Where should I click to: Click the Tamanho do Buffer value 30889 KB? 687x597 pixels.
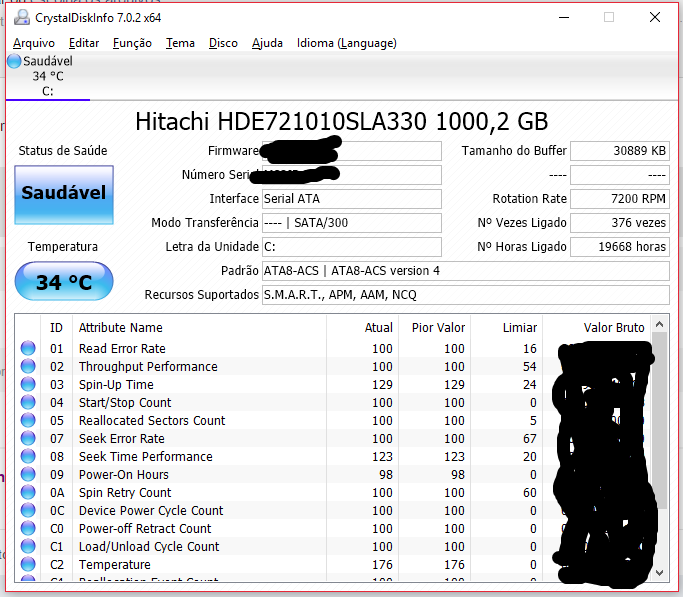coord(620,151)
